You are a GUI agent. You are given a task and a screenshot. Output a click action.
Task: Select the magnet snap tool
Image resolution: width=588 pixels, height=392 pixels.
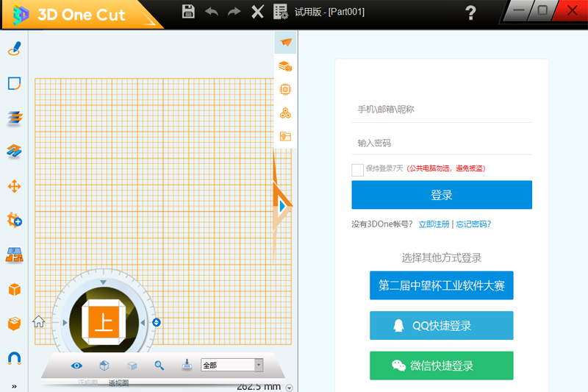[14, 358]
